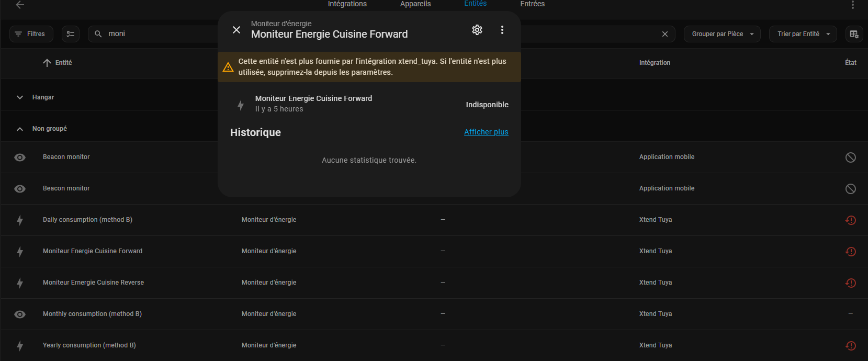Expand the Hangar group
The image size is (868, 361).
point(20,97)
